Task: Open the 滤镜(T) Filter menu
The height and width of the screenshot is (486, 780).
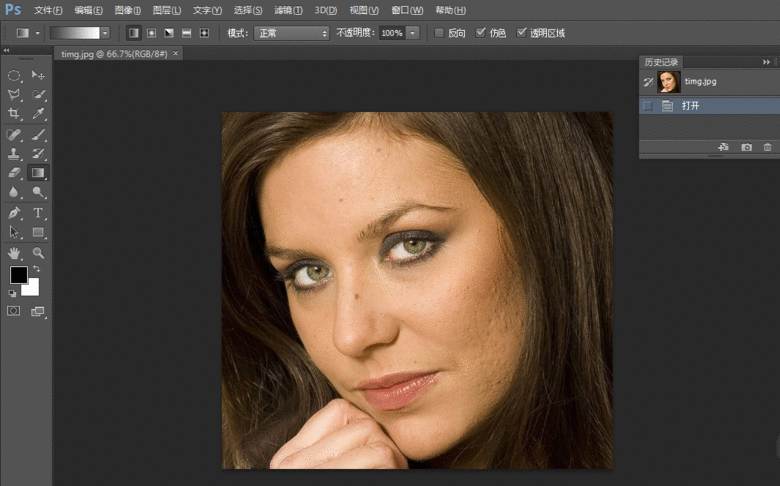Action: 288,10
